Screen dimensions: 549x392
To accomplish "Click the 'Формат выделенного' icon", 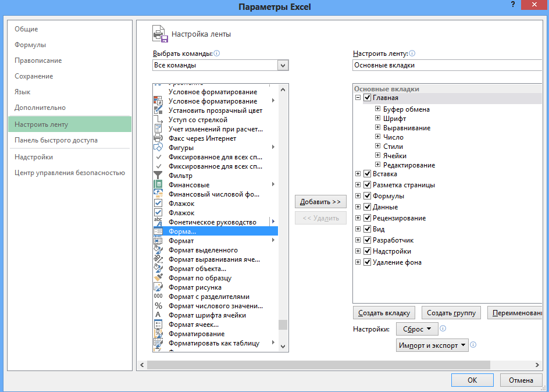I will click(158, 250).
